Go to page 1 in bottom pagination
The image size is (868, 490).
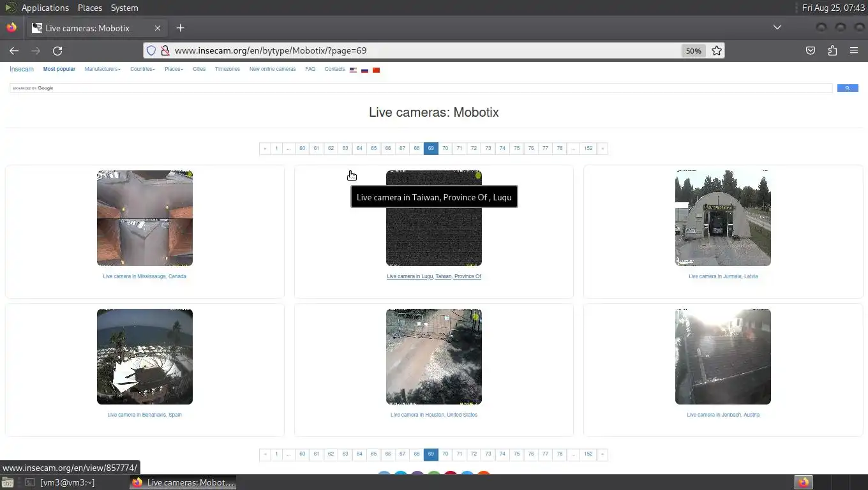click(276, 454)
